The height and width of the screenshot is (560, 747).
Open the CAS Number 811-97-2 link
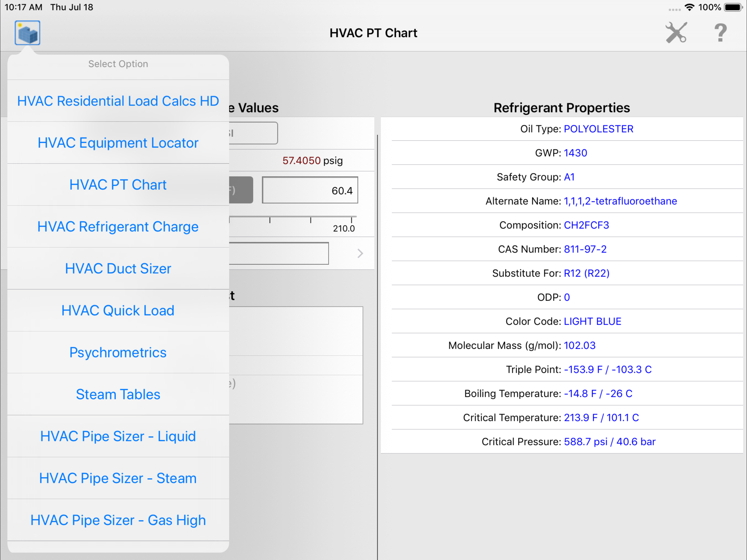click(x=585, y=249)
